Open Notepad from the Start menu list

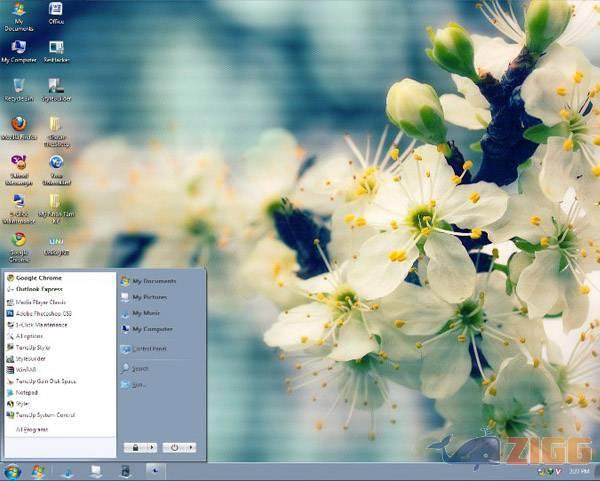coord(27,392)
